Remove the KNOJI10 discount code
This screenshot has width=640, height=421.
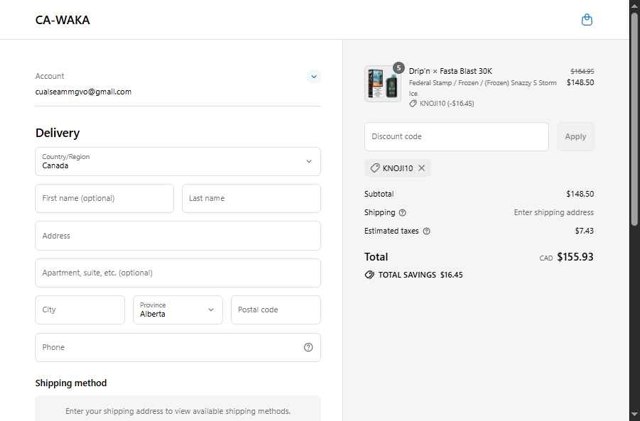[x=422, y=168]
